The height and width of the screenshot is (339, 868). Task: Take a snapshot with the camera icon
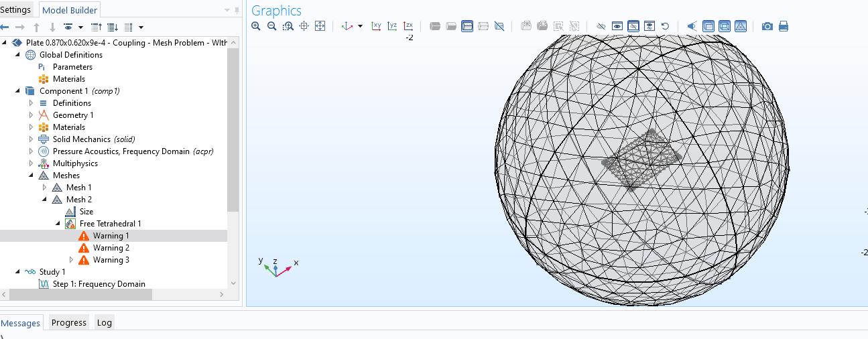point(767,26)
